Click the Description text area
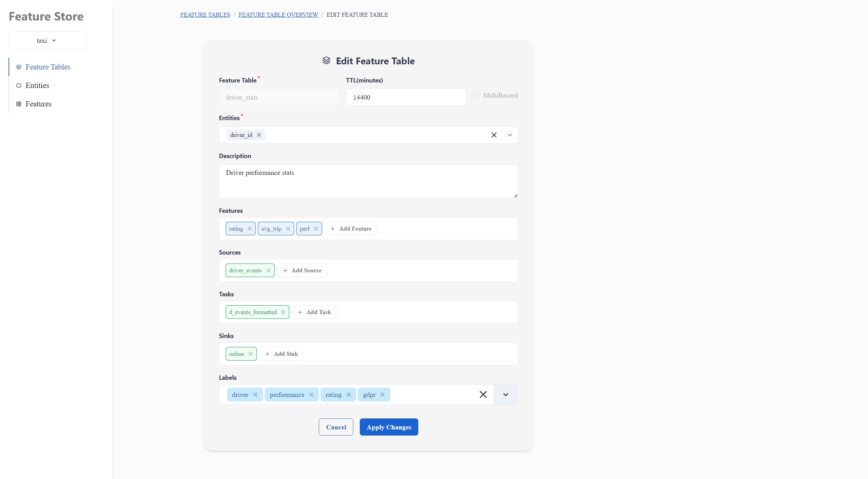Image resolution: width=868 pixels, height=479 pixels. [368, 181]
